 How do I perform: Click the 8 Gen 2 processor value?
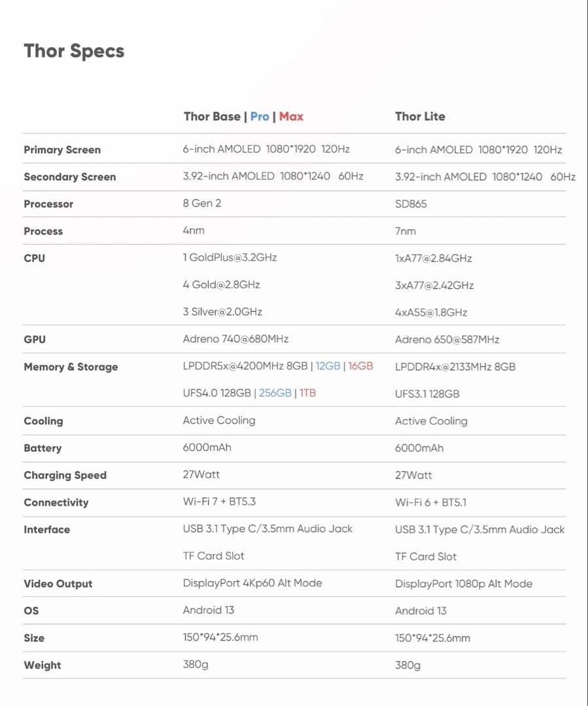click(x=202, y=203)
